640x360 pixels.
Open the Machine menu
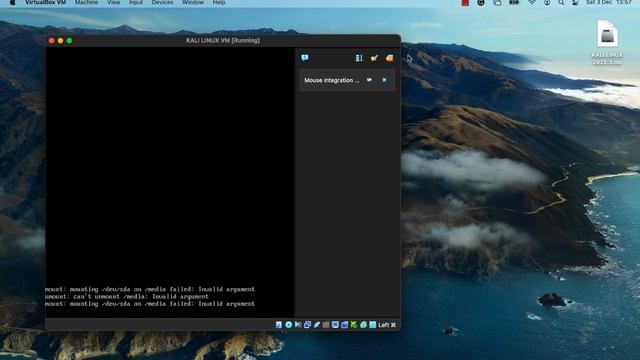point(87,2)
